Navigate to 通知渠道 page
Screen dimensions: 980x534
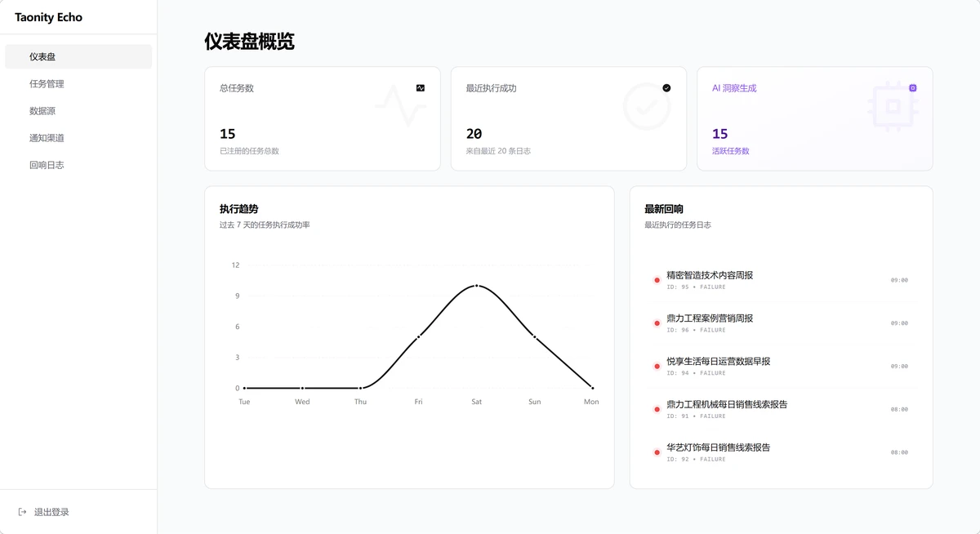pyautogui.click(x=47, y=138)
